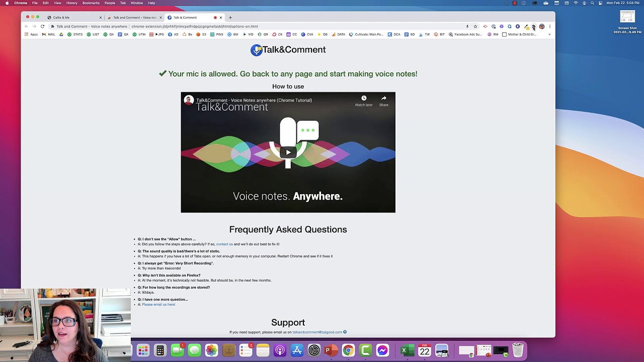The height and width of the screenshot is (362, 644).
Task: Close the active Talk & Comment tab
Action: tap(220, 18)
